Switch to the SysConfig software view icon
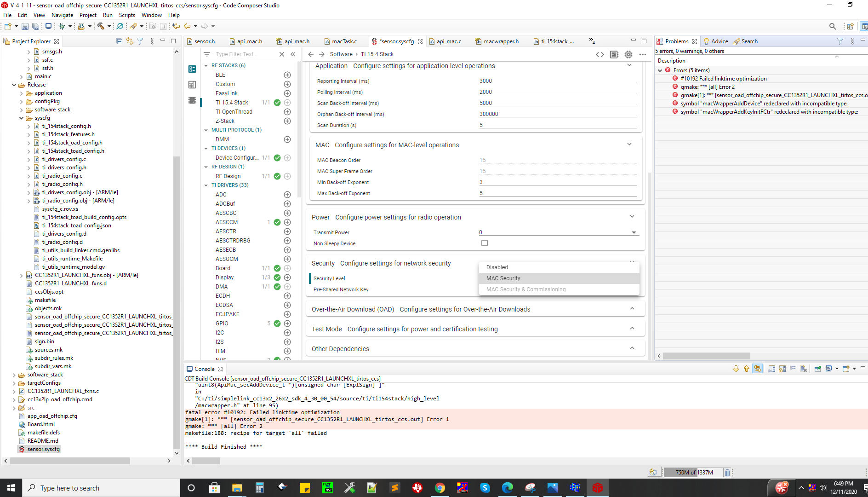The image size is (868, 497). [192, 69]
